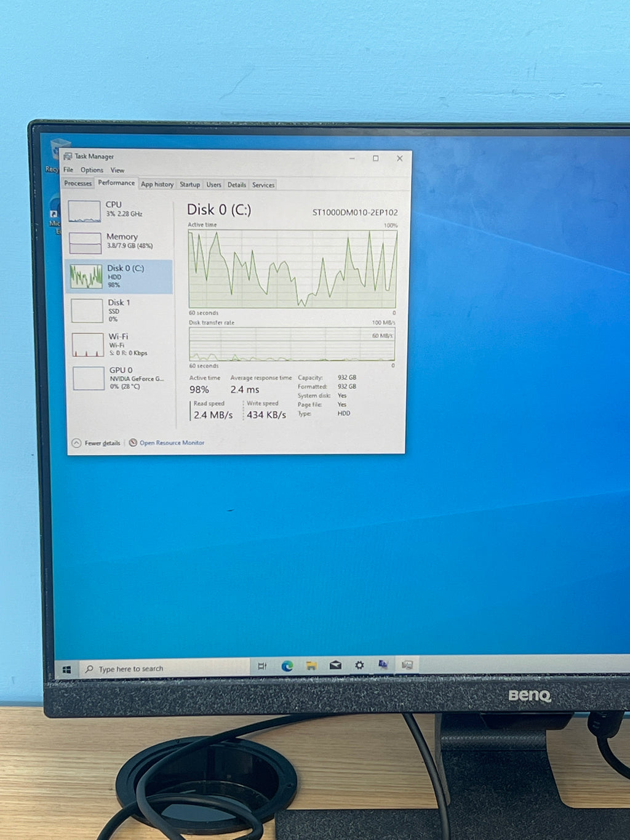Image resolution: width=630 pixels, height=840 pixels.
Task: Click the ST1000DM010-2EP102 model name
Action: 355,212
